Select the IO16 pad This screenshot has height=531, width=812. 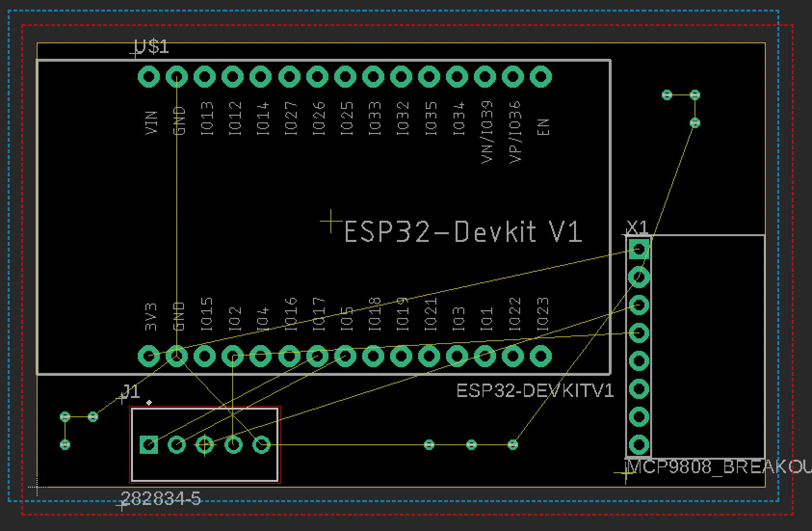[x=289, y=357]
